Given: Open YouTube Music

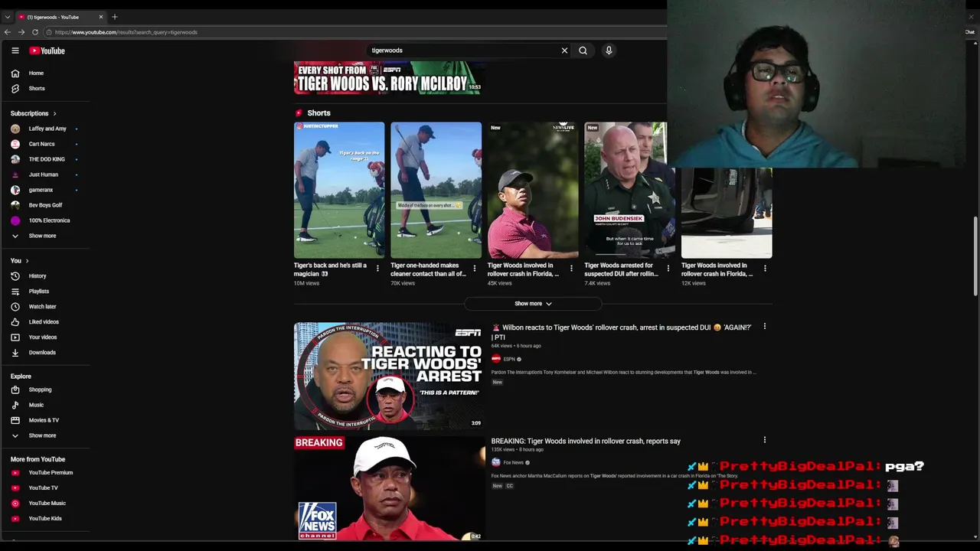Looking at the screenshot, I should click(x=45, y=504).
